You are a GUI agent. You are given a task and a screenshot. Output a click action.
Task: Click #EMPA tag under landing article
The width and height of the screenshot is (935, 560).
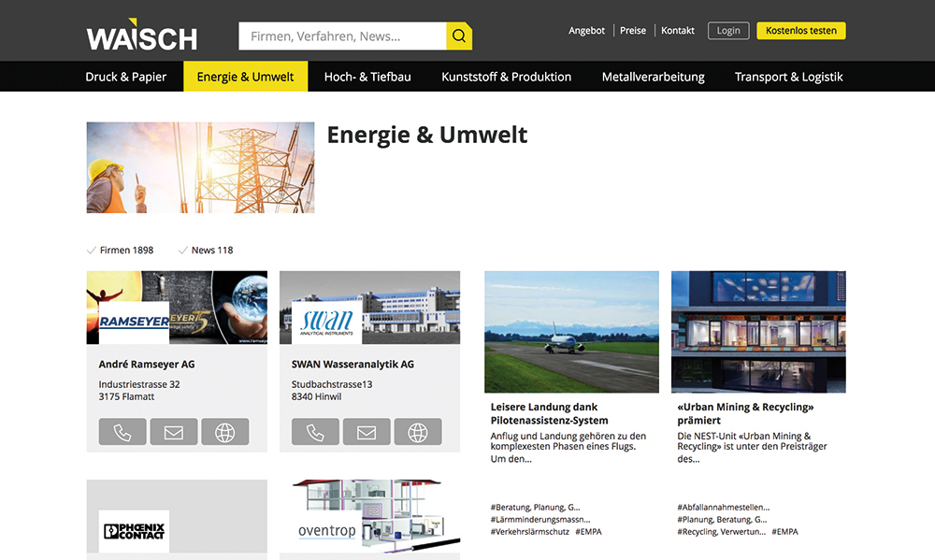(588, 531)
